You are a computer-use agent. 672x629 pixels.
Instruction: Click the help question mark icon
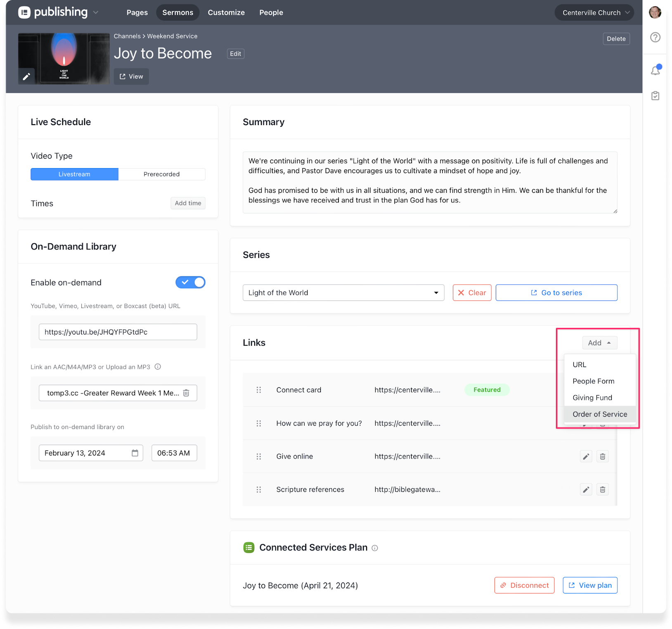655,38
